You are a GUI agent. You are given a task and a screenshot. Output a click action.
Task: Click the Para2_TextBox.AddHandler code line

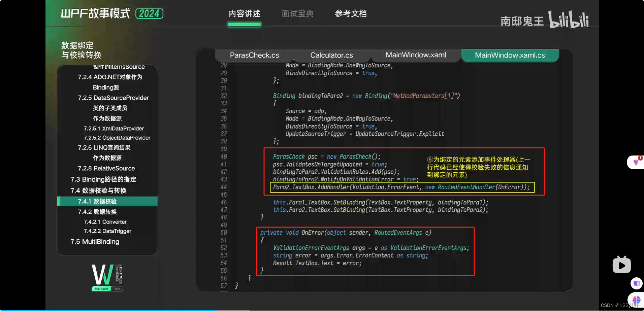(401, 187)
